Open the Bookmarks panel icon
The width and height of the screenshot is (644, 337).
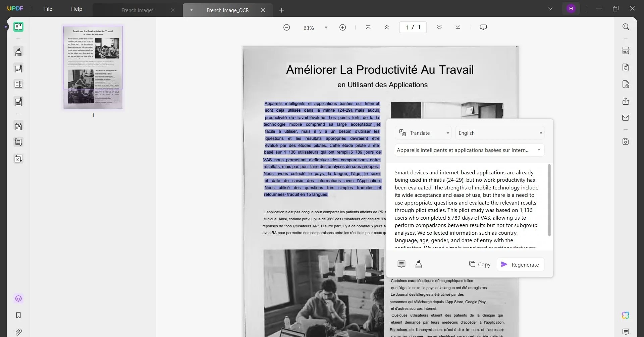pyautogui.click(x=18, y=315)
